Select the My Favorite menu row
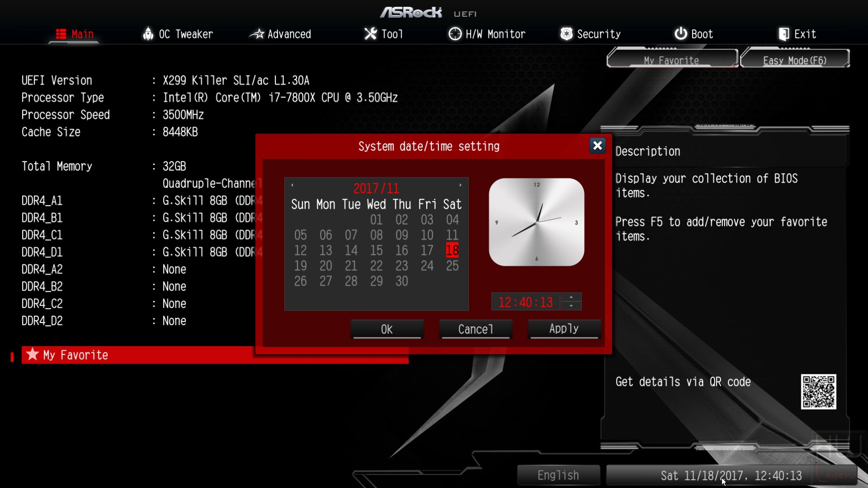Screen dimensions: 868x488 [x=215, y=355]
